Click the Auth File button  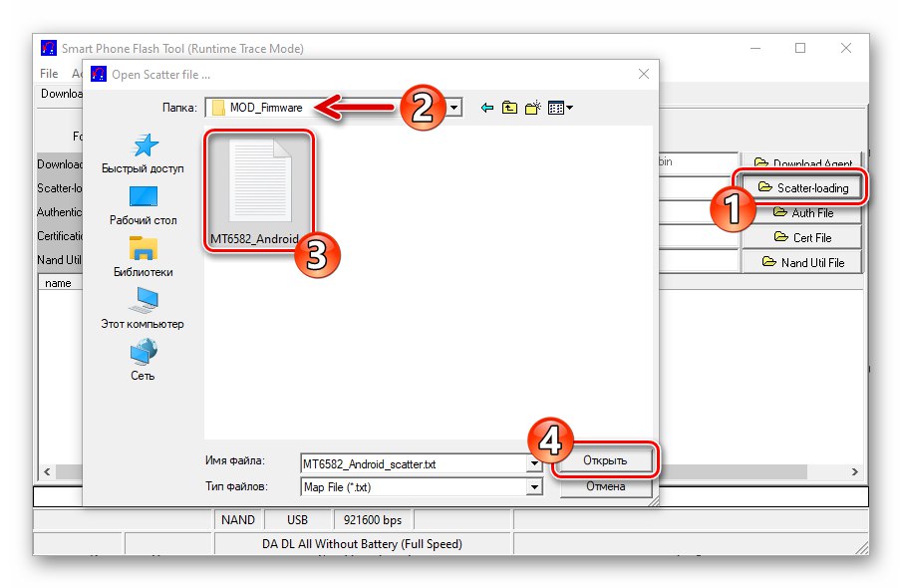pyautogui.click(x=802, y=213)
